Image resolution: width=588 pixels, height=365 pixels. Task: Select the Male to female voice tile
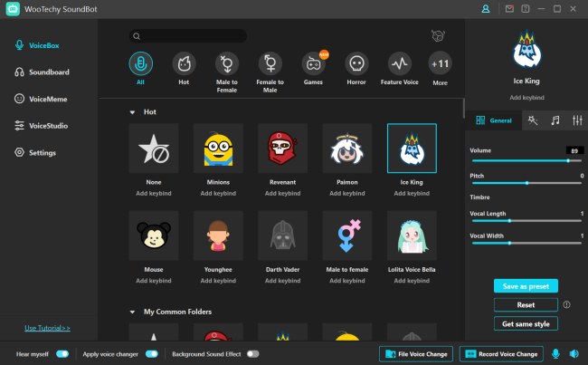(x=347, y=235)
